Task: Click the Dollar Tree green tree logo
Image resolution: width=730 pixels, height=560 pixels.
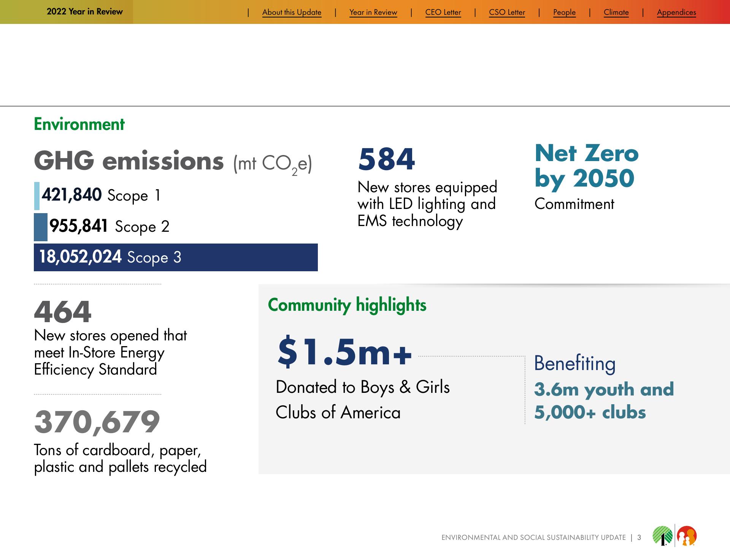Action: pyautogui.click(x=662, y=536)
